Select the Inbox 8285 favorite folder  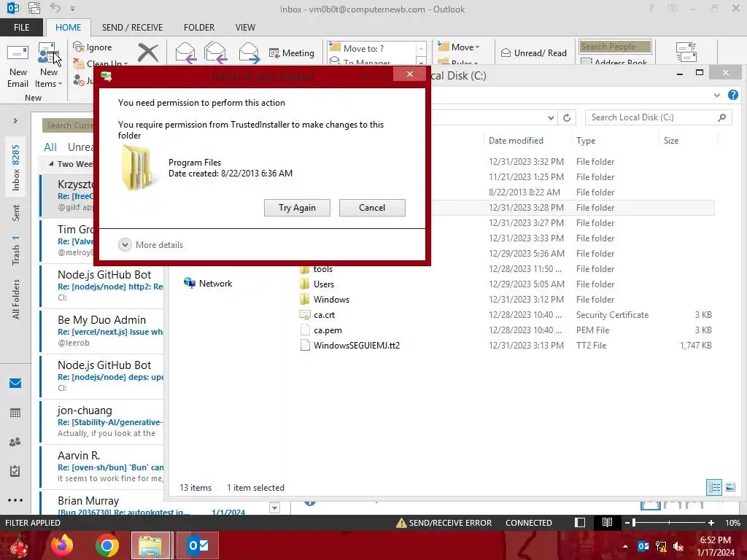point(16,168)
